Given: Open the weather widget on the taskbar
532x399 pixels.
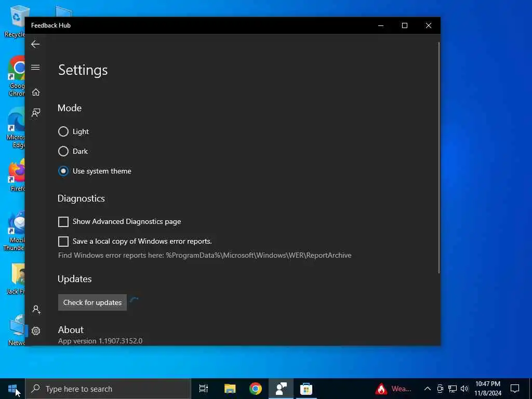Looking at the screenshot, I should coord(394,389).
